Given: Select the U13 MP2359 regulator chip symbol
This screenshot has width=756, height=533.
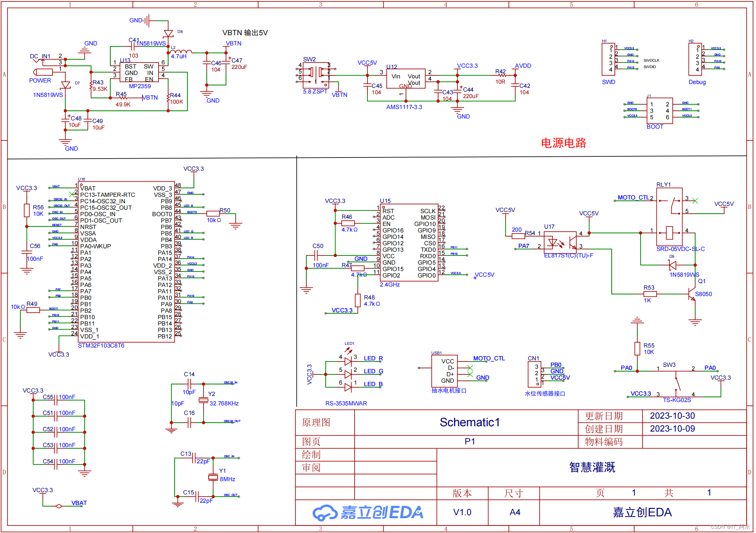Looking at the screenshot, I should click(x=140, y=72).
